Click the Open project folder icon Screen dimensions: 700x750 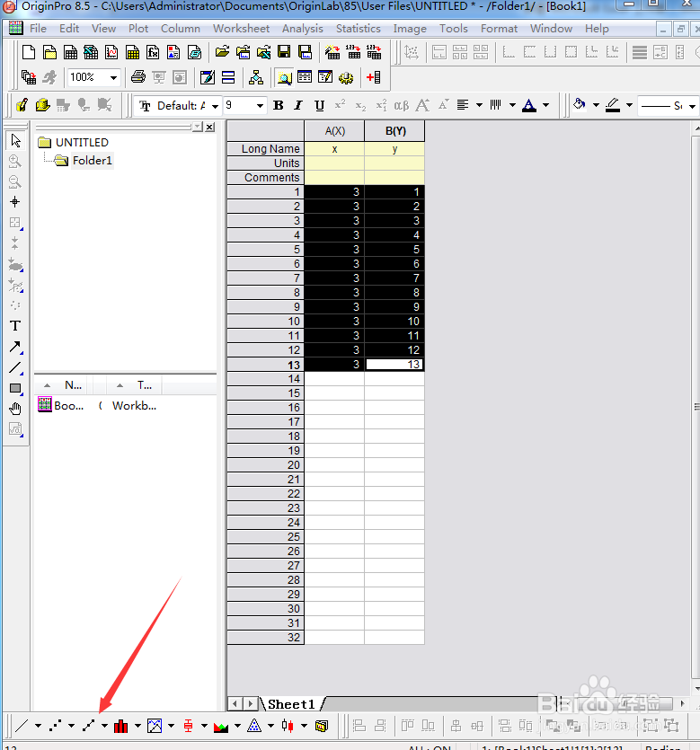(x=222, y=52)
